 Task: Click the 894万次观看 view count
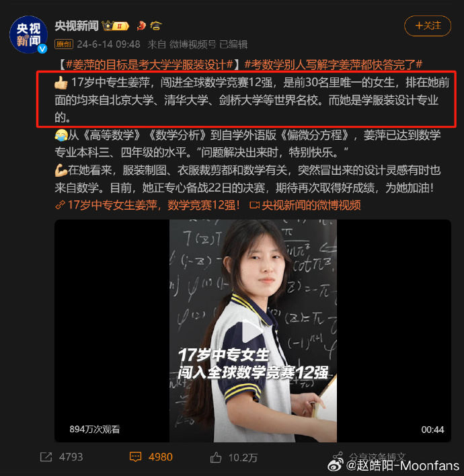95,429
